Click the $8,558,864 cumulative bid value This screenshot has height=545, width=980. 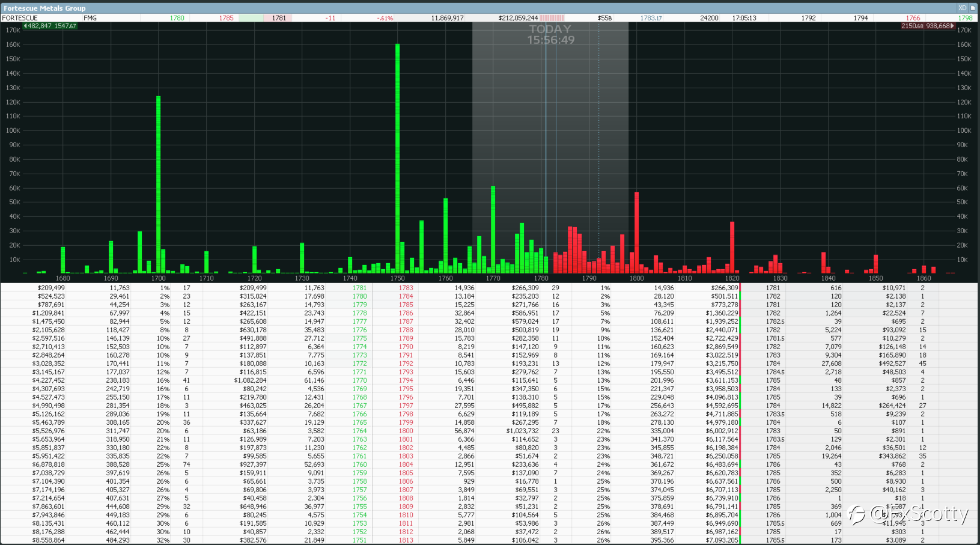(48, 540)
